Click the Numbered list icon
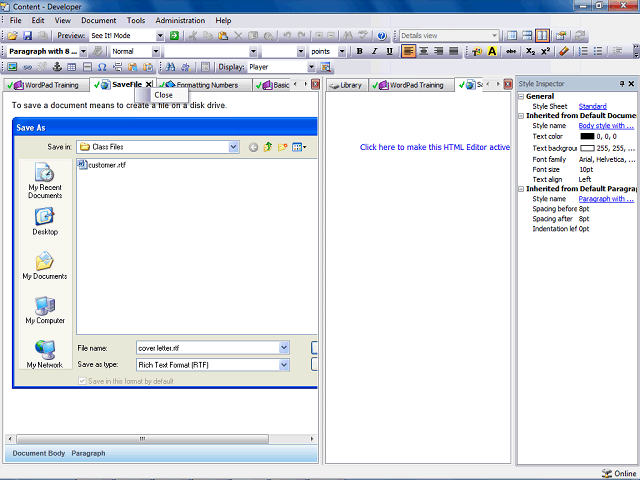640x480 pixels. (584, 51)
